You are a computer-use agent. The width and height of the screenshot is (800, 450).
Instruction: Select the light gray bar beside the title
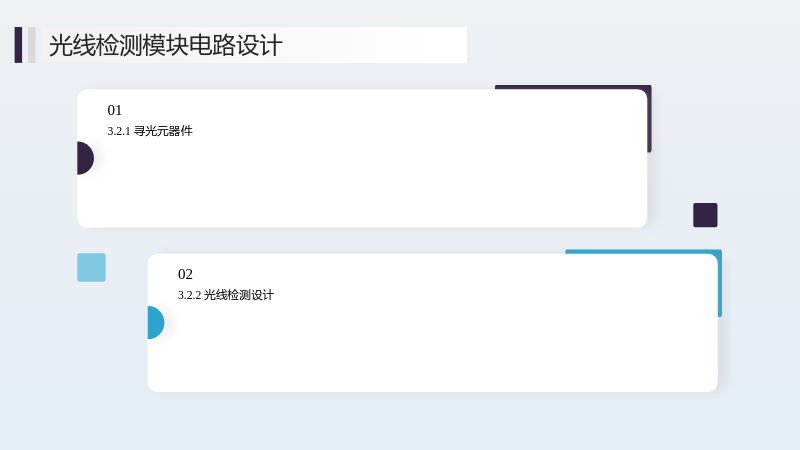point(32,45)
